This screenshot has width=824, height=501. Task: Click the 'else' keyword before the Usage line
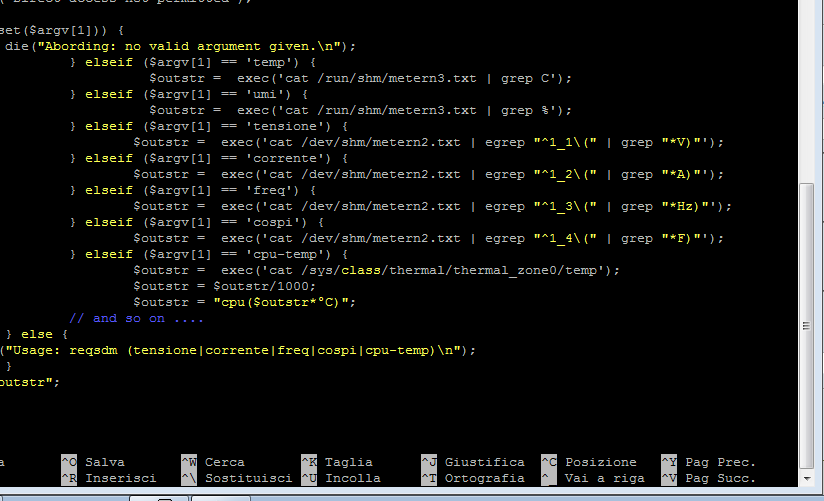pos(37,335)
